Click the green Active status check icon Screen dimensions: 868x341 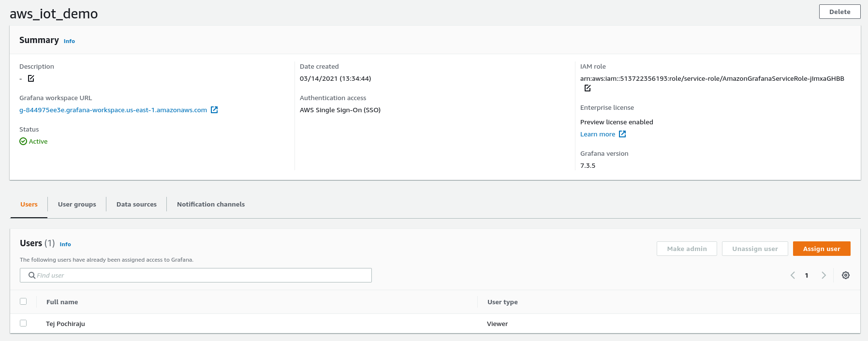tap(23, 141)
